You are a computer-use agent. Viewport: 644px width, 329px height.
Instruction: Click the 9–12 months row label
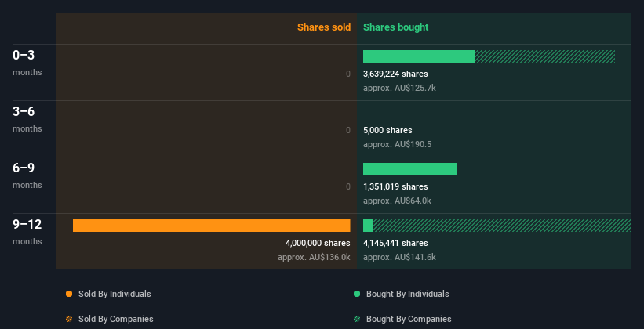point(27,232)
